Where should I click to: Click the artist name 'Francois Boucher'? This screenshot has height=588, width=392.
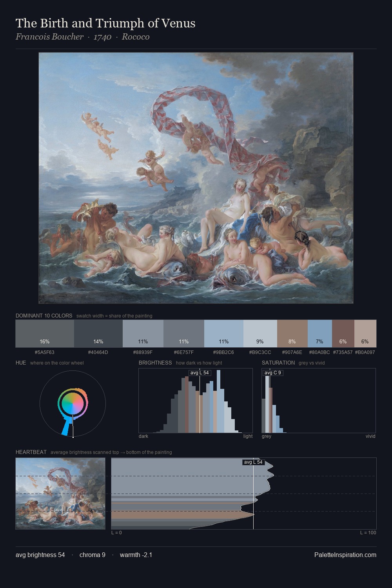click(x=50, y=37)
